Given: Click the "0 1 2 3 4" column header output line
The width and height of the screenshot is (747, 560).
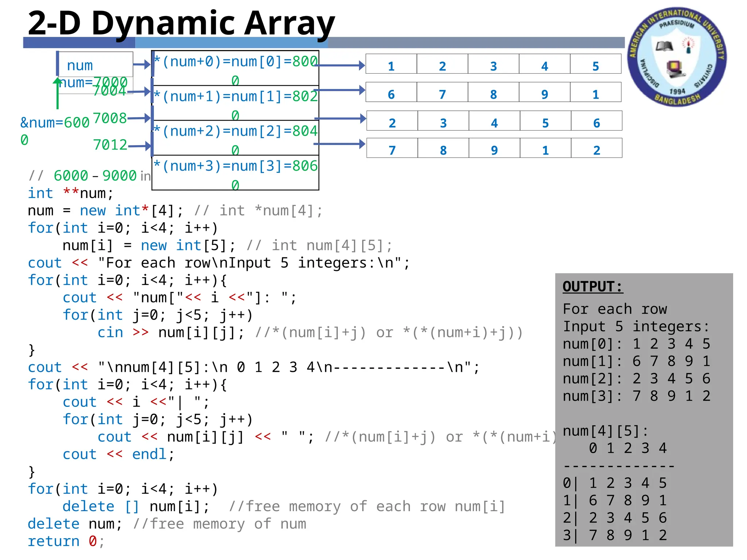Looking at the screenshot, I should [x=628, y=448].
